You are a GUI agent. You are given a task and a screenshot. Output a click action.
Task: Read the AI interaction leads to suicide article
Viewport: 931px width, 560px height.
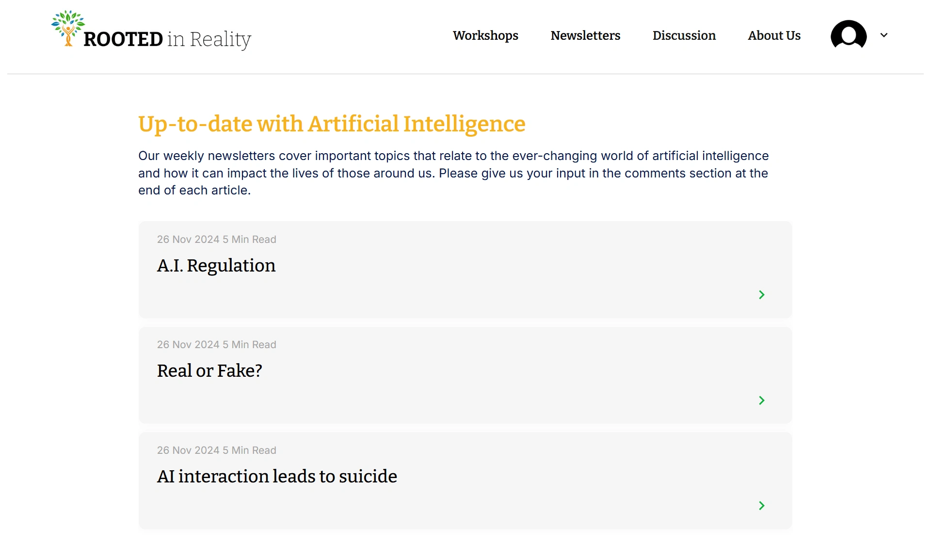tap(277, 477)
